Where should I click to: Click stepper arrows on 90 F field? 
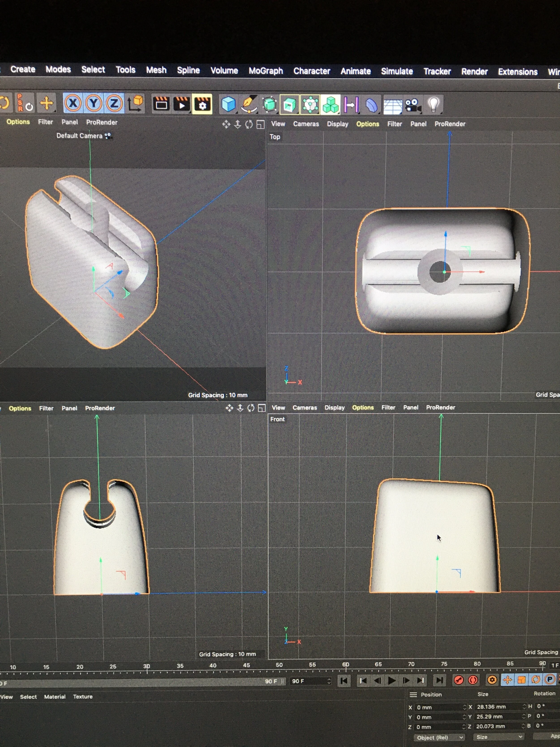tap(329, 681)
